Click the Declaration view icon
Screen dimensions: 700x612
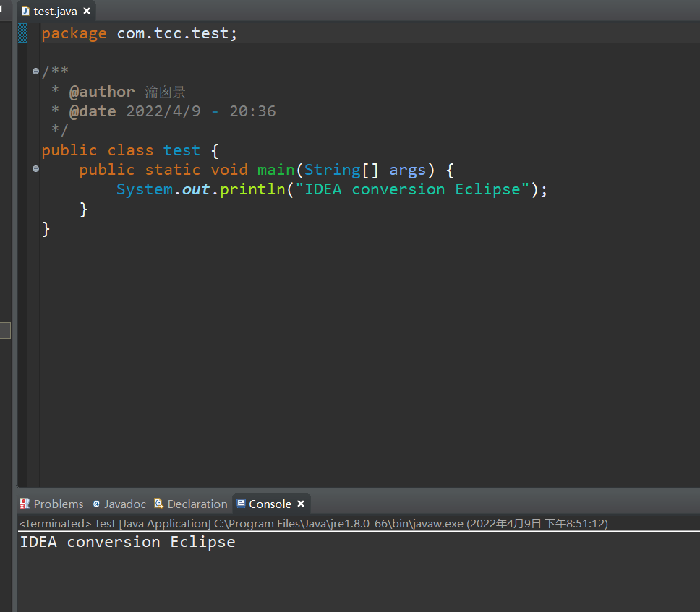click(x=158, y=504)
